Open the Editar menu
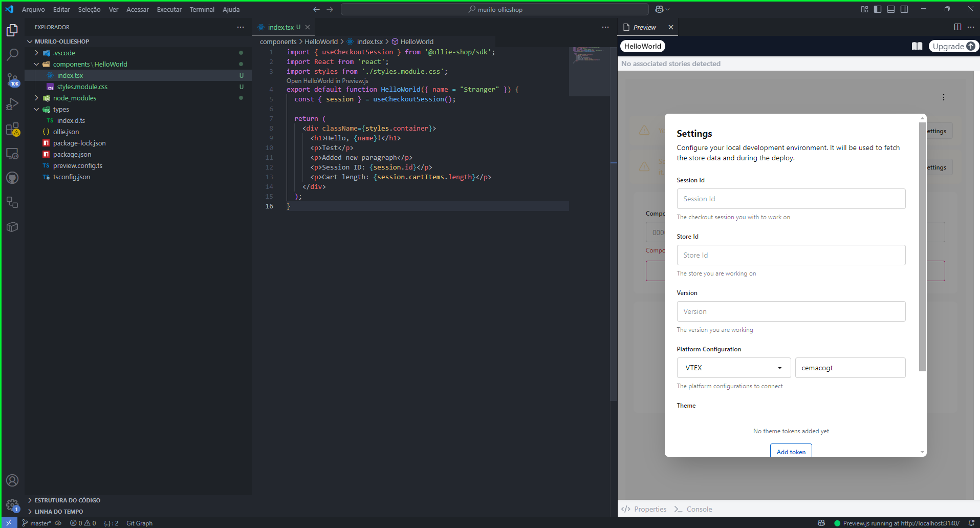The height and width of the screenshot is (528, 980). (61, 9)
